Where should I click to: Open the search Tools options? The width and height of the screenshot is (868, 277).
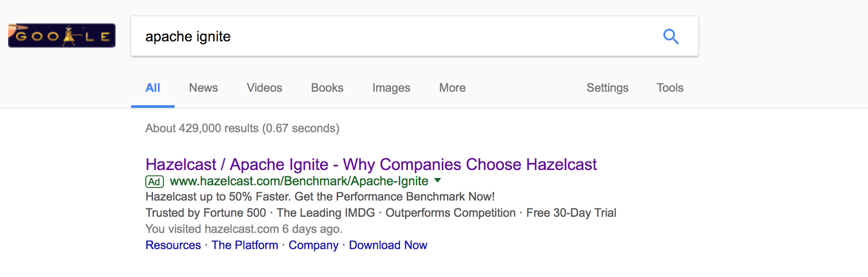(x=669, y=88)
